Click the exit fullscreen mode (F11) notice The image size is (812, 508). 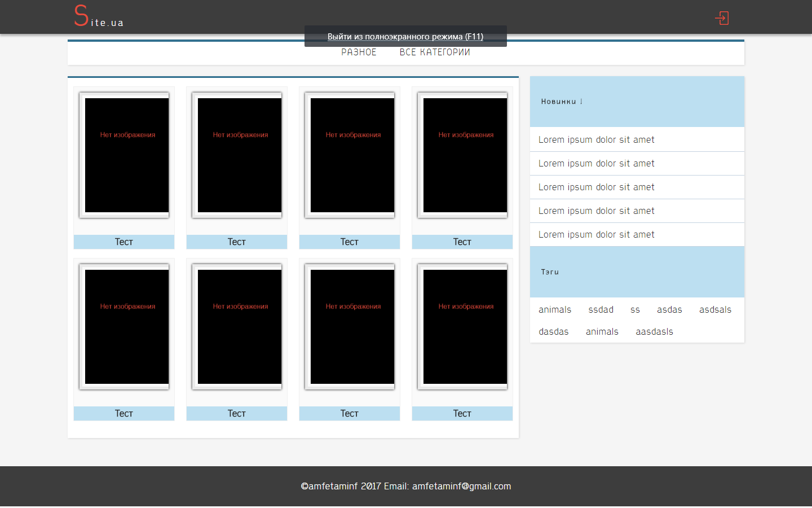(405, 37)
